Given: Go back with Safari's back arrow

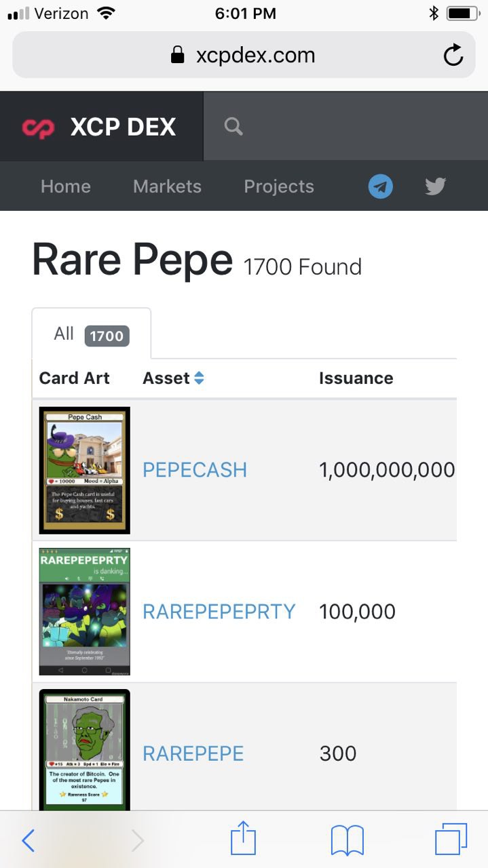Looking at the screenshot, I should (x=28, y=841).
